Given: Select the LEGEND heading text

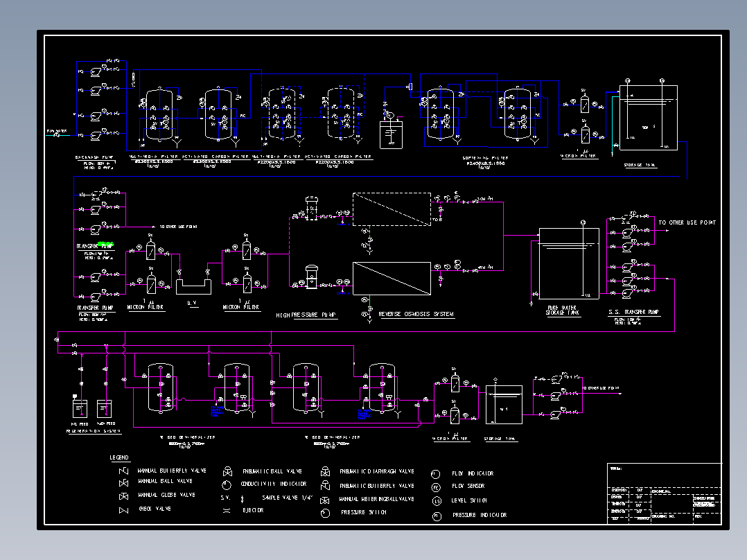Looking at the screenshot, I should [119, 457].
